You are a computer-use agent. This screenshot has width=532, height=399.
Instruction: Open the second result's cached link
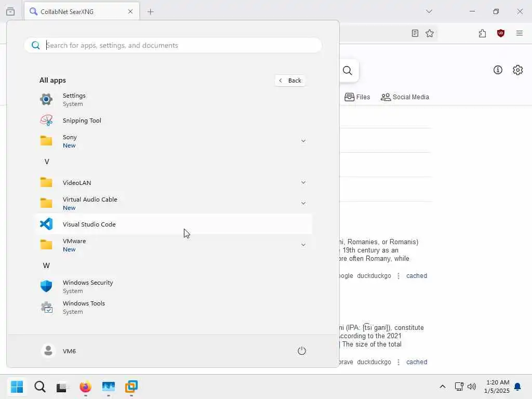(x=417, y=362)
